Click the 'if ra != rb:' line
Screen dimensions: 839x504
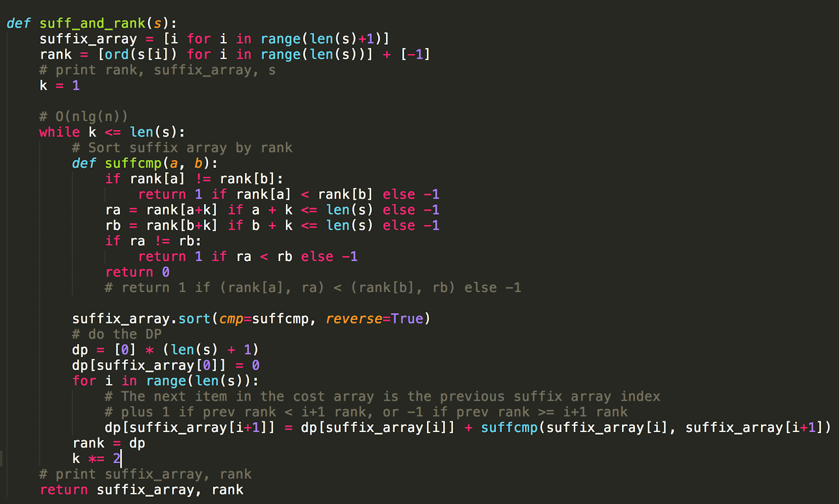coord(153,241)
